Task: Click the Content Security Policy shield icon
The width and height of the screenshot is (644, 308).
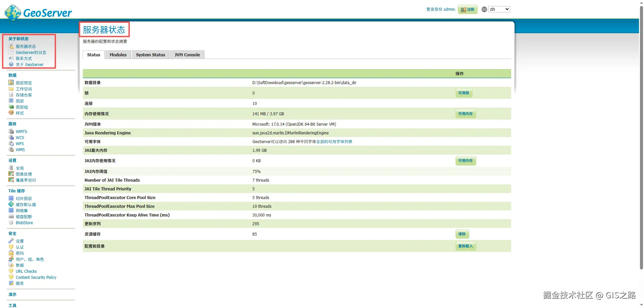Action: (11, 277)
